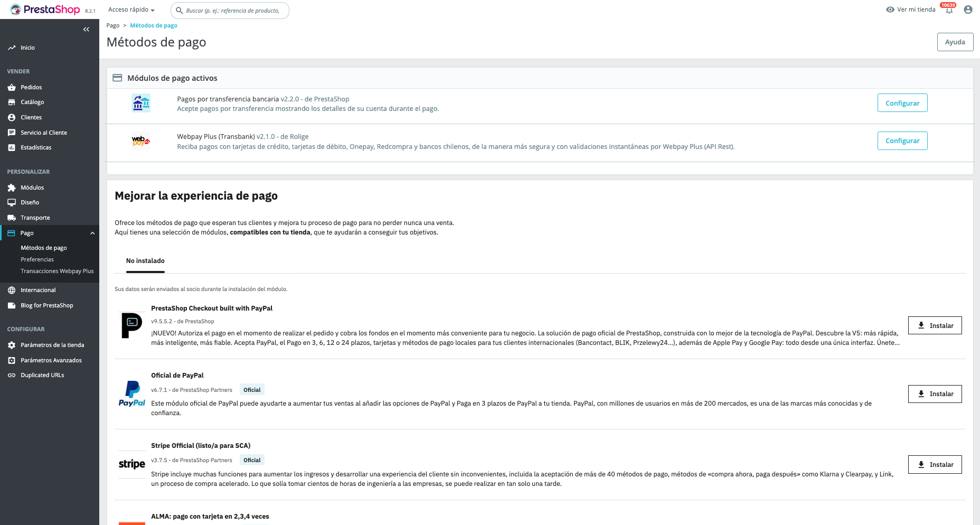
Task: Open Preferencias submenu item
Action: click(37, 259)
